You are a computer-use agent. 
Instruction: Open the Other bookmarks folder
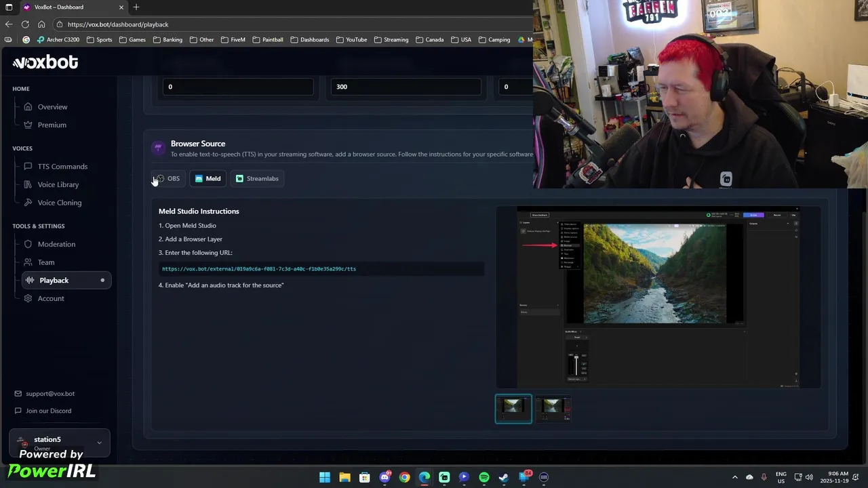[x=201, y=39]
